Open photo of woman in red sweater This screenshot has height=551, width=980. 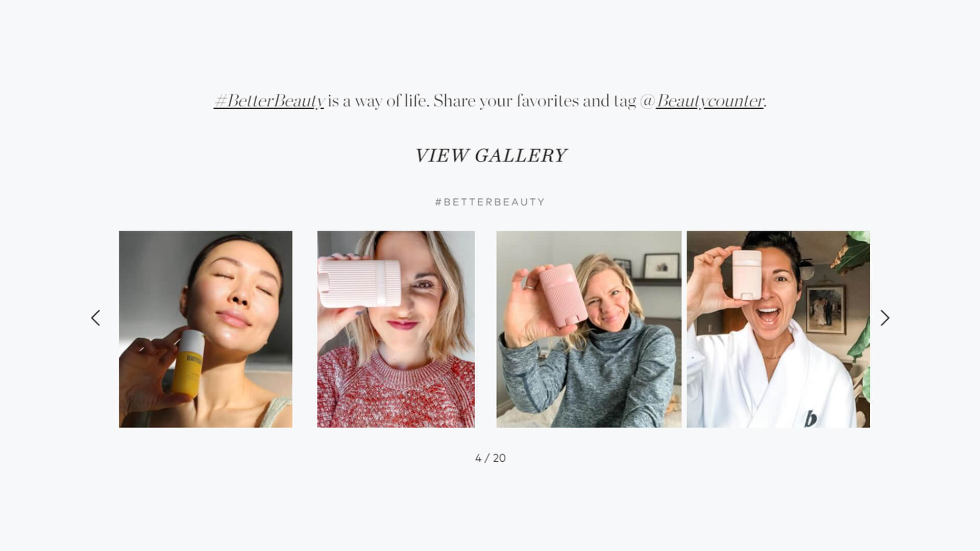pyautogui.click(x=396, y=329)
